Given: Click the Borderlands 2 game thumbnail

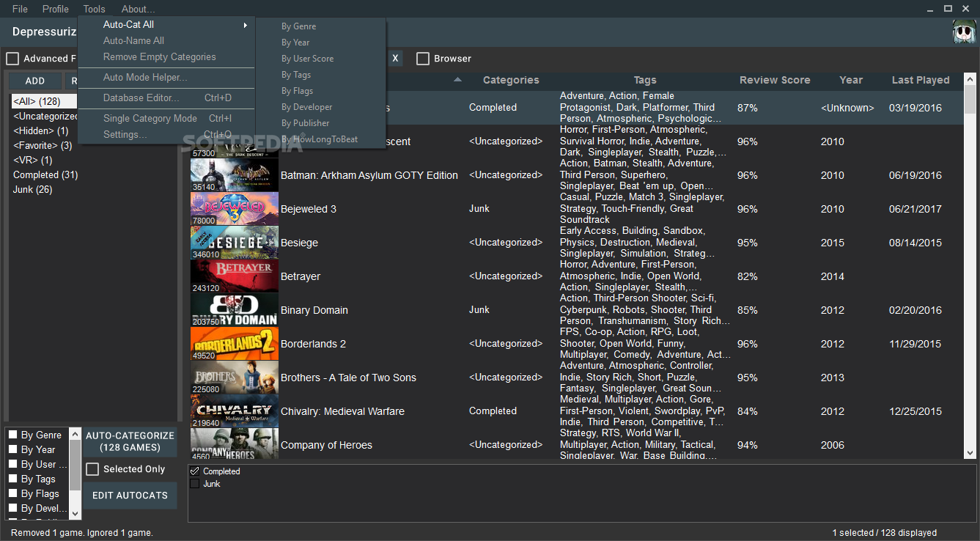Looking at the screenshot, I should pyautogui.click(x=234, y=344).
